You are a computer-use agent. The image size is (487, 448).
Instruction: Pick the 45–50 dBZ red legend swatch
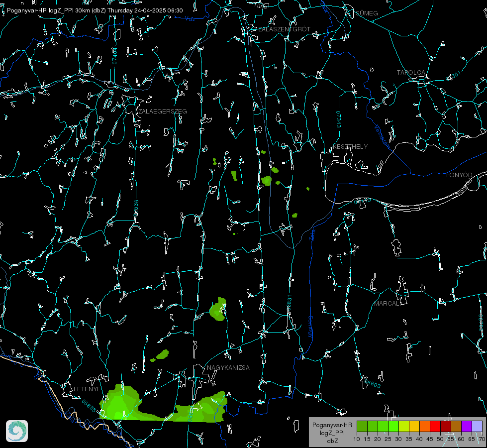435,427
